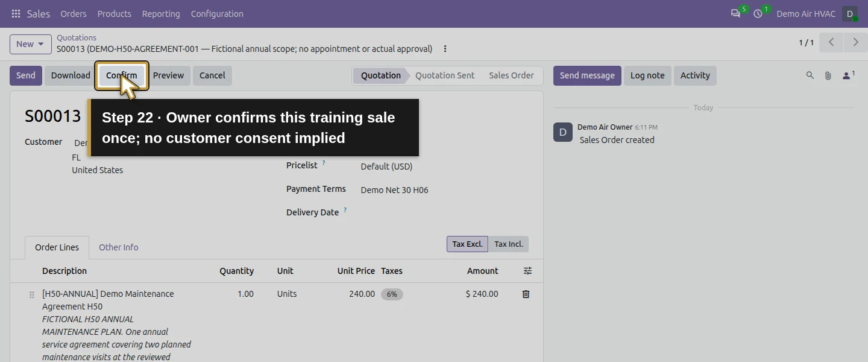Viewport: 868px width, 362px height.
Task: Open the apps grid menu icon
Action: click(16, 13)
